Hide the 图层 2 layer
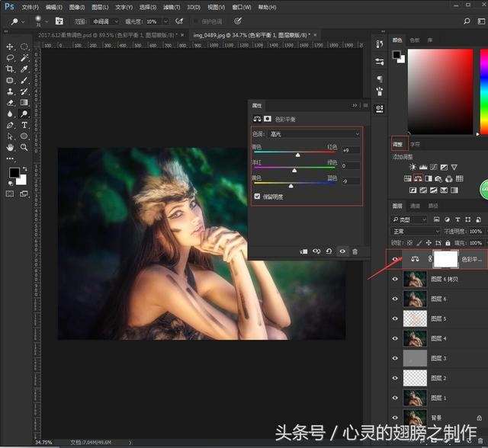 pos(395,378)
